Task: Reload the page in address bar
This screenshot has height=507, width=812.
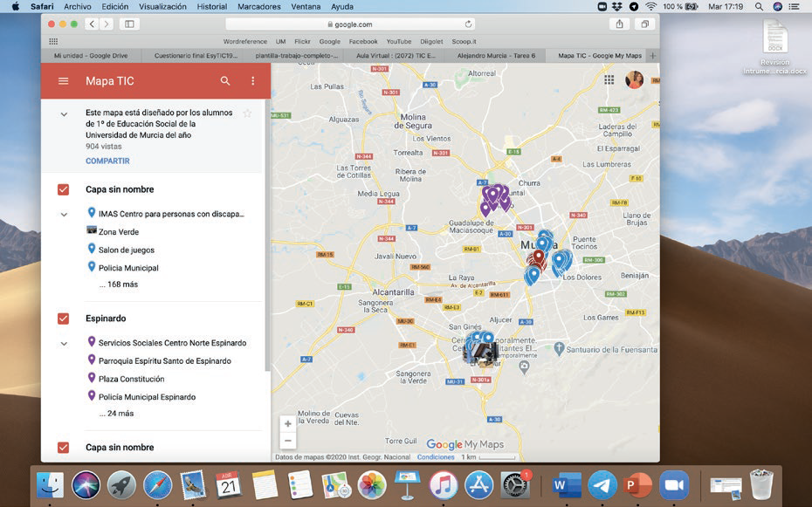Action: (468, 24)
